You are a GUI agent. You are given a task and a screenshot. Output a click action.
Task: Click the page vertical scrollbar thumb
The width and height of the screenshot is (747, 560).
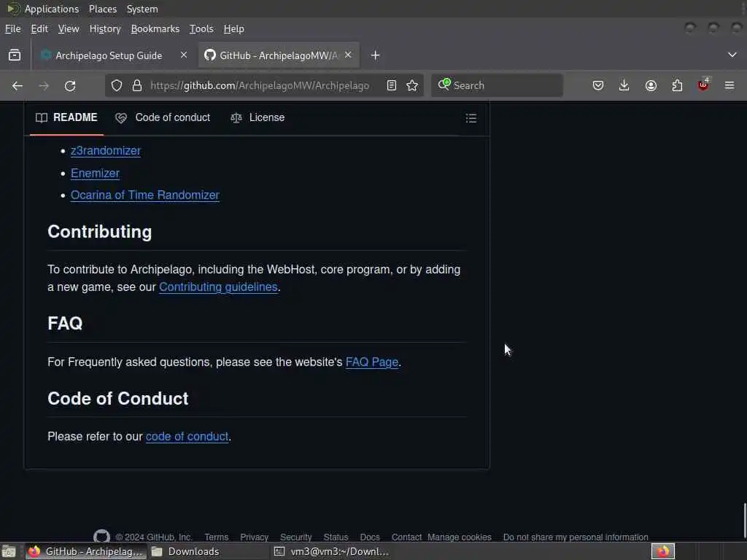point(745,521)
